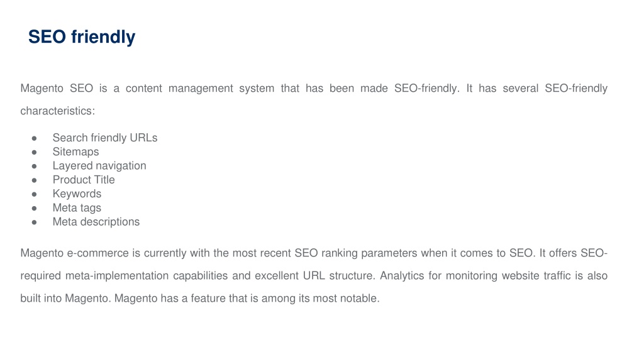Select the Product Title list item
This screenshot has width=644, height=362.
[84, 180]
